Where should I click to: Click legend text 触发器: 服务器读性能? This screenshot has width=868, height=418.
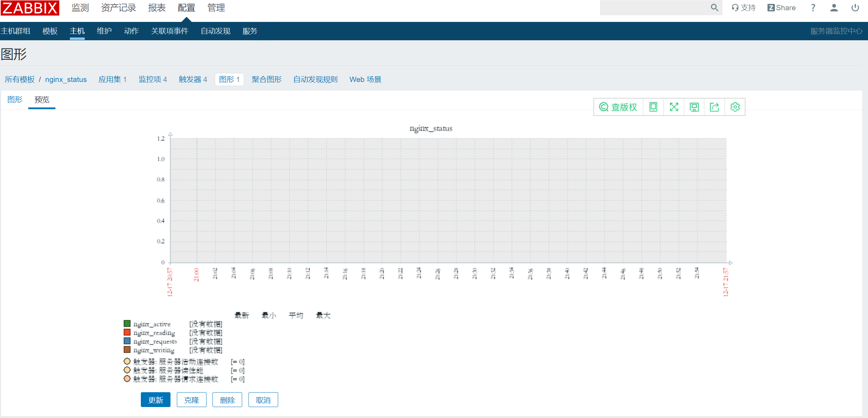(x=168, y=370)
